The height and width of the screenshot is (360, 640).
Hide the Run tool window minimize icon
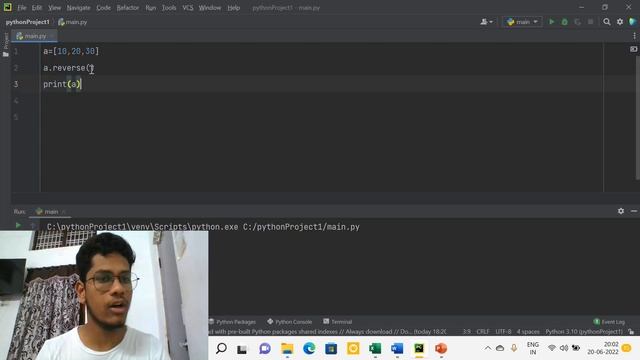click(633, 211)
